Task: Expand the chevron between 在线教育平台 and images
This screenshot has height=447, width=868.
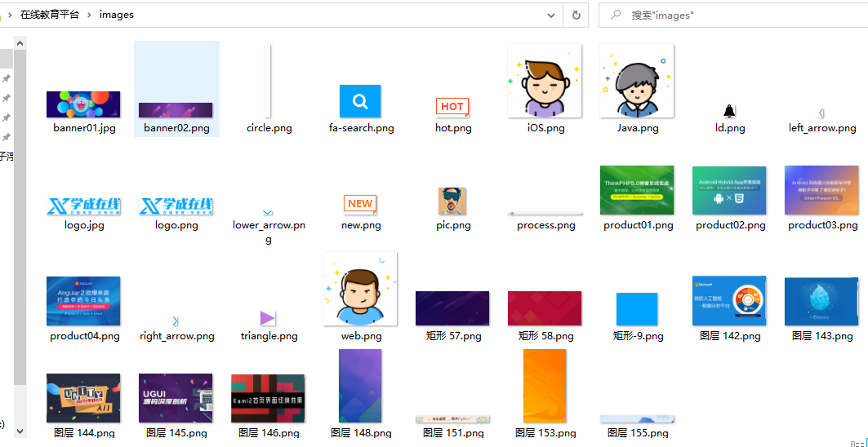Action: (89, 15)
